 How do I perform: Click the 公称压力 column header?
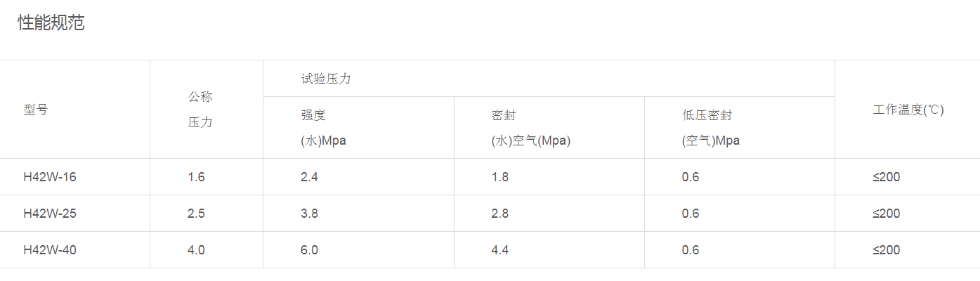coord(200,110)
